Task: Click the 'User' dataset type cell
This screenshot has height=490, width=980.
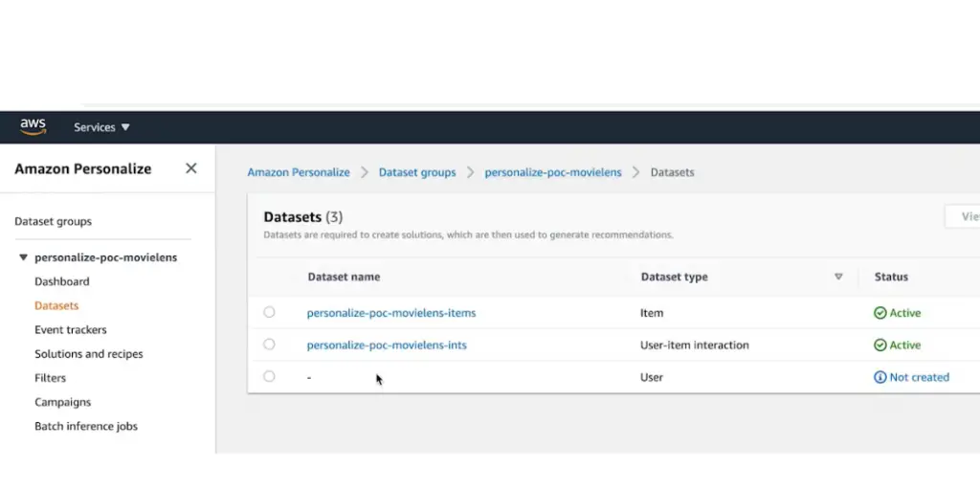Action: pyautogui.click(x=651, y=377)
